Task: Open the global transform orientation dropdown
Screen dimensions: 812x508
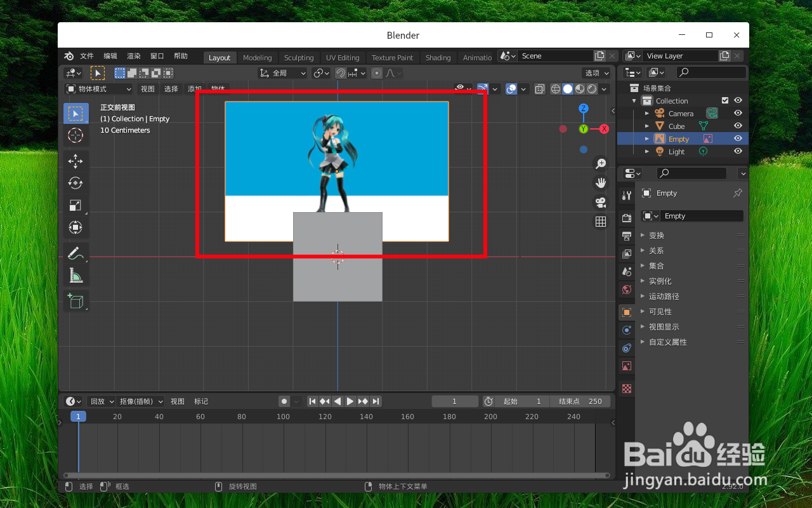Action: click(282, 73)
